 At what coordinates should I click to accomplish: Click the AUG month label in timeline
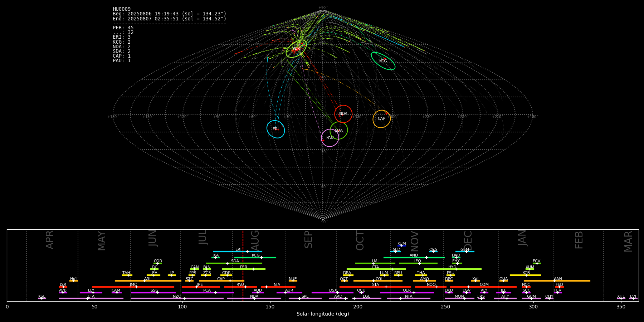pyautogui.click(x=255, y=240)
